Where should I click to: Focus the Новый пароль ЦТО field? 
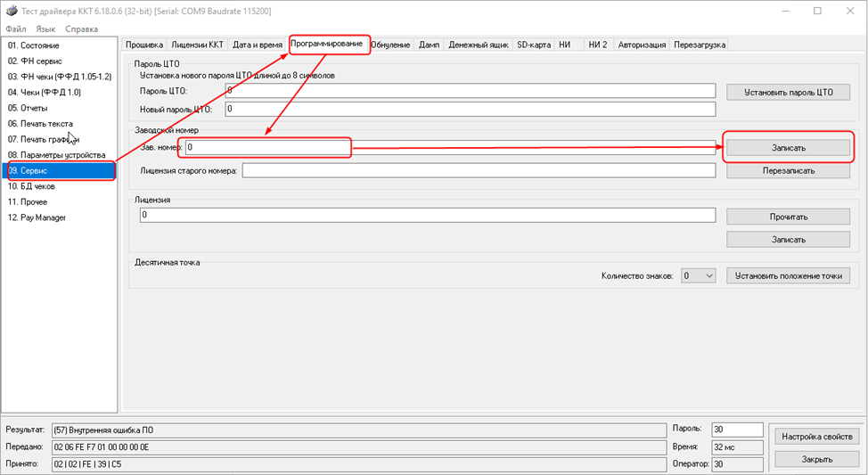[x=471, y=110]
